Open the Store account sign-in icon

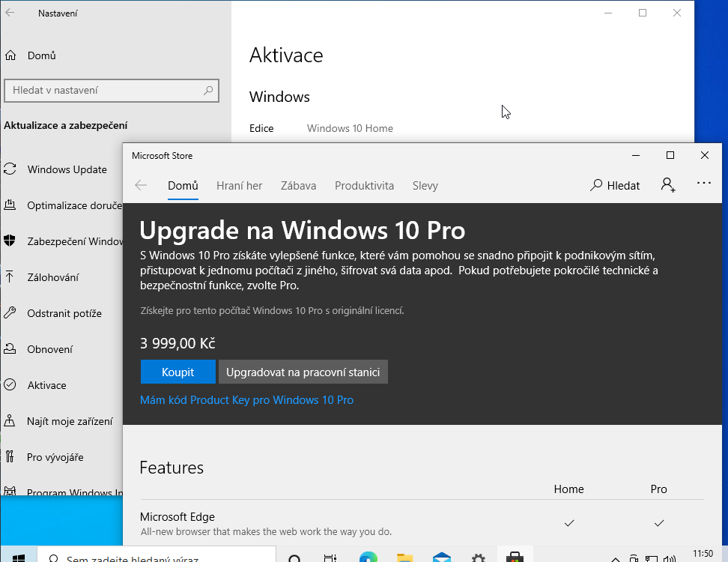click(668, 185)
